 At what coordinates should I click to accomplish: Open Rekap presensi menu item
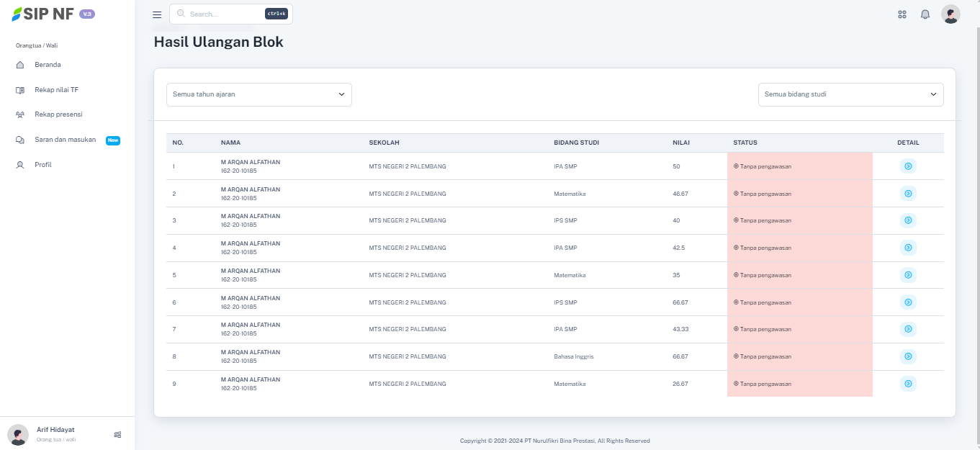pos(58,114)
